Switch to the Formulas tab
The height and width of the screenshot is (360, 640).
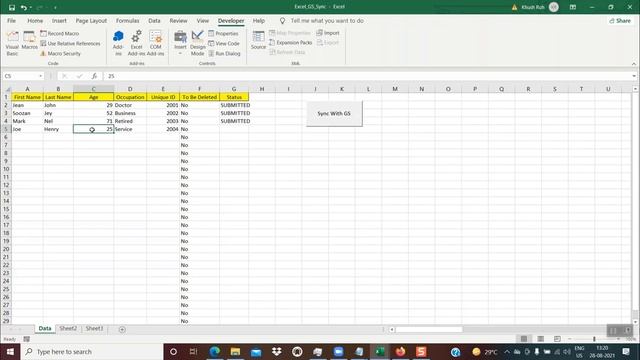[x=127, y=20]
